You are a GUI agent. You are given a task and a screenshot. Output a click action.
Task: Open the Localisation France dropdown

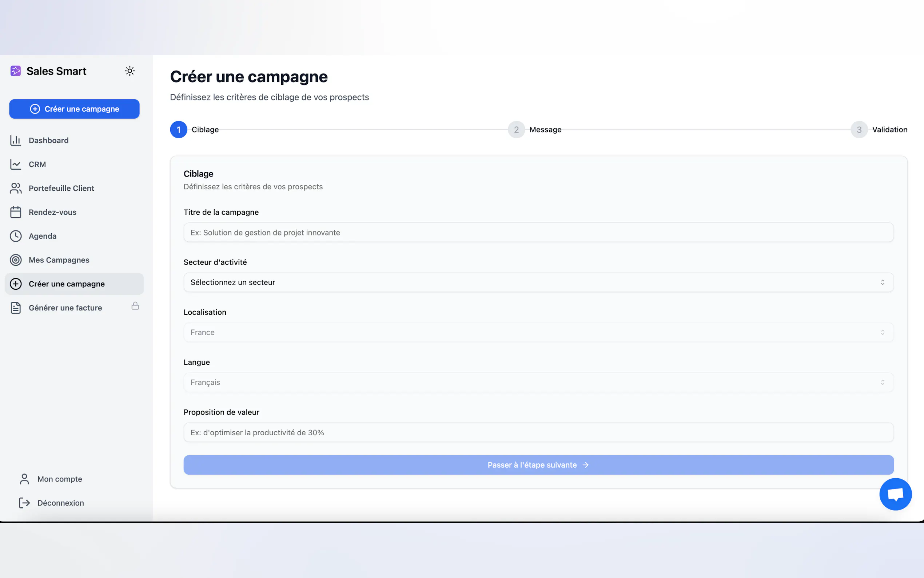(538, 332)
